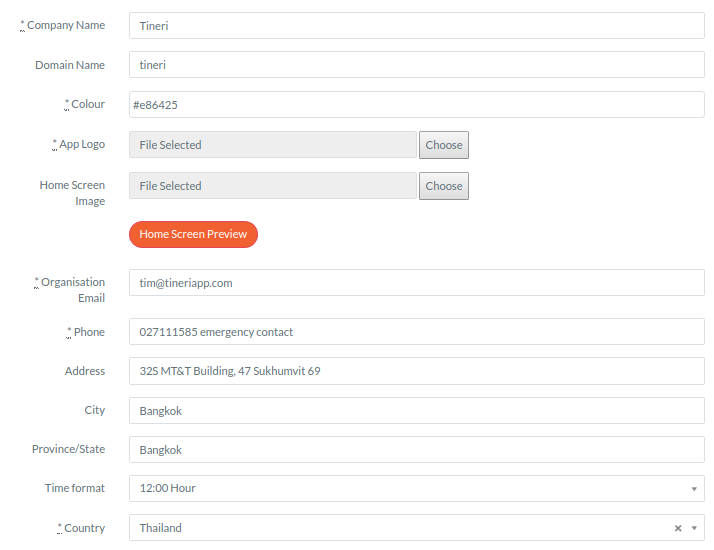Click the Home Screen Preview button
The height and width of the screenshot is (550, 714).
pyautogui.click(x=193, y=234)
